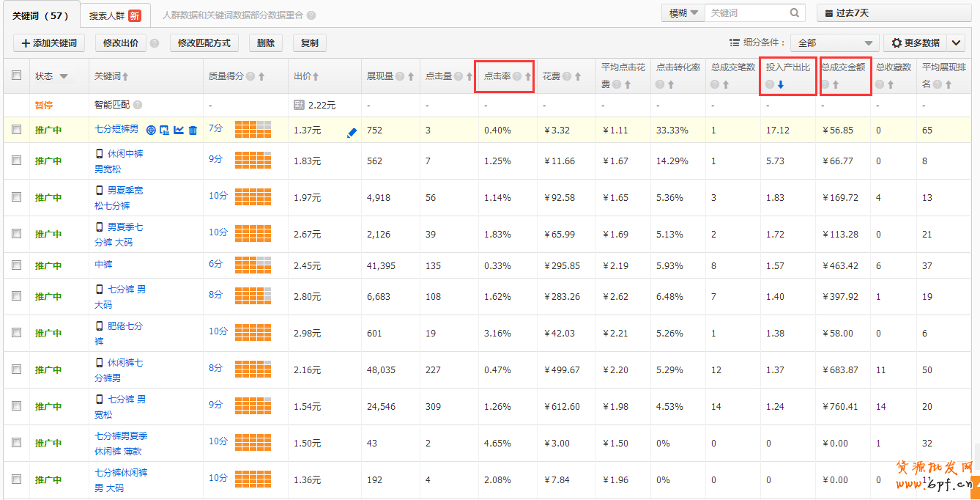Click the 添加关键词 button
This screenshot has width=980, height=500.
(49, 43)
